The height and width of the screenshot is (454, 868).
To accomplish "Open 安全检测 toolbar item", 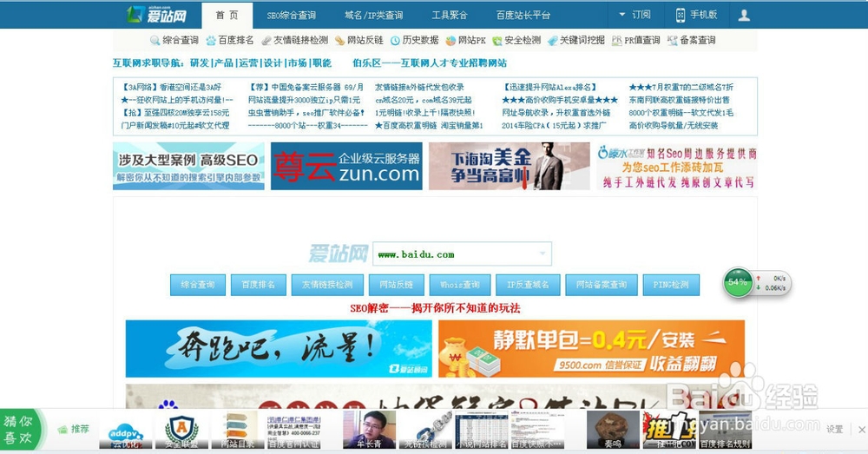I will click(x=516, y=41).
